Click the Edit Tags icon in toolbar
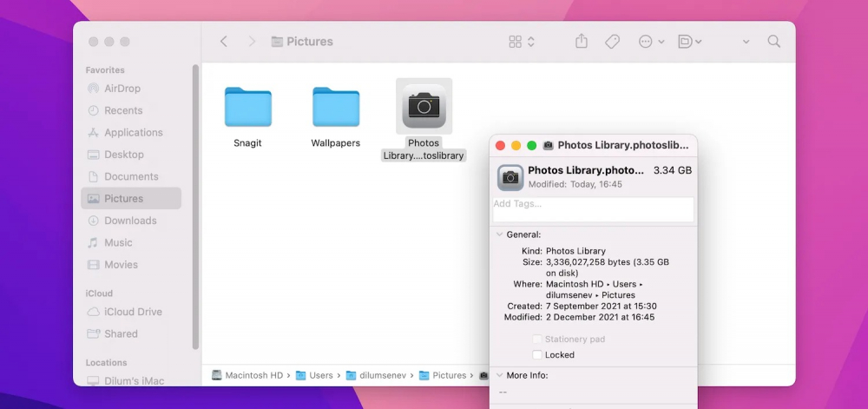The image size is (868, 409). [x=612, y=42]
